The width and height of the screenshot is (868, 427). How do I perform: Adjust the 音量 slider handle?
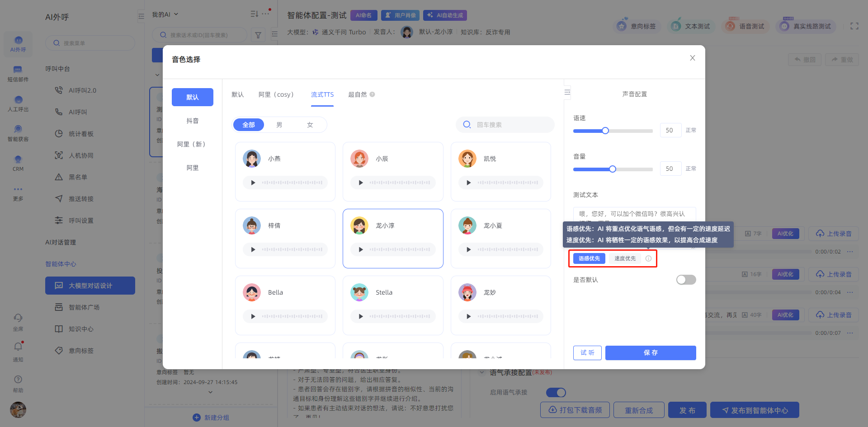click(613, 169)
